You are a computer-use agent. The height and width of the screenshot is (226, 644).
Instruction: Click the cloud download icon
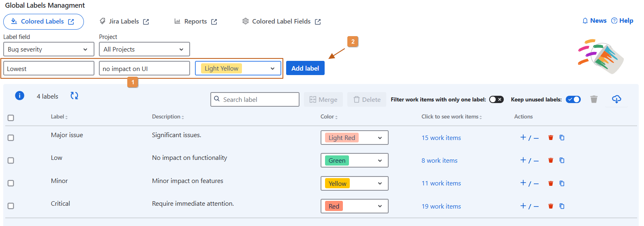coord(616,99)
